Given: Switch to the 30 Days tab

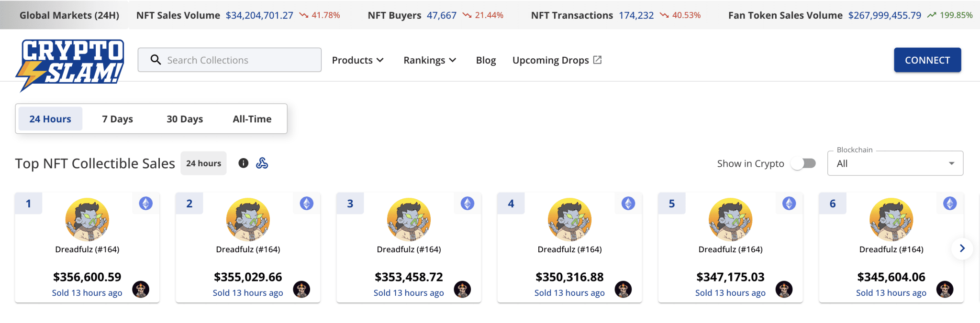Looking at the screenshot, I should pyautogui.click(x=185, y=119).
